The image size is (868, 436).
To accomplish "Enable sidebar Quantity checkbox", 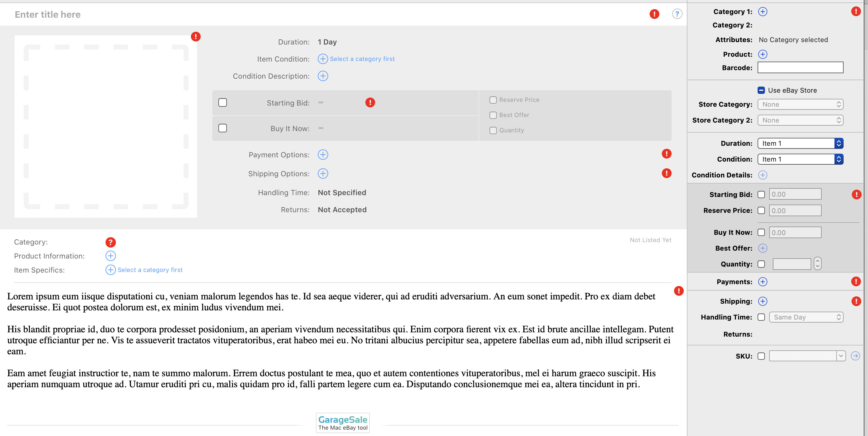I will (x=761, y=264).
